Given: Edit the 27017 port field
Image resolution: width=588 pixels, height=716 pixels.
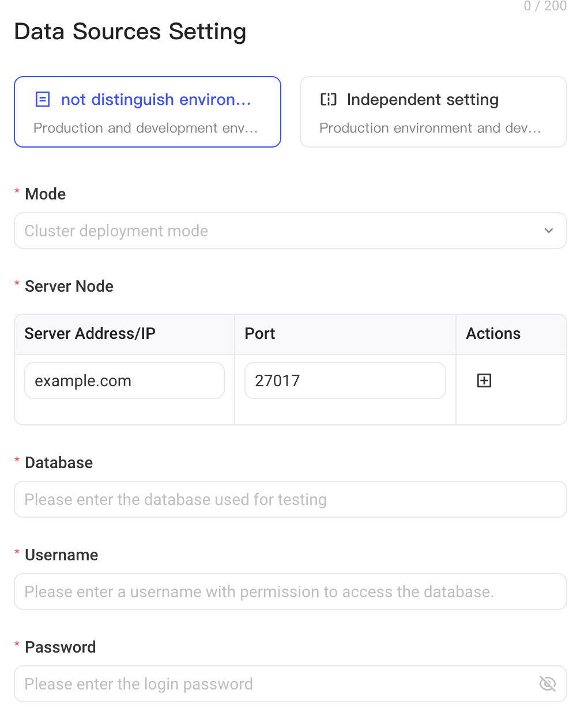Looking at the screenshot, I should coord(345,380).
